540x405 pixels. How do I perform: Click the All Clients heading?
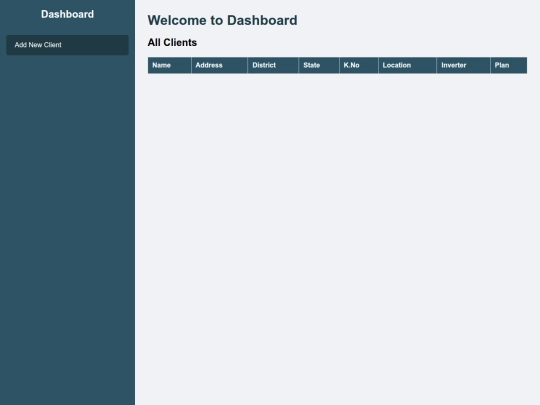(172, 42)
